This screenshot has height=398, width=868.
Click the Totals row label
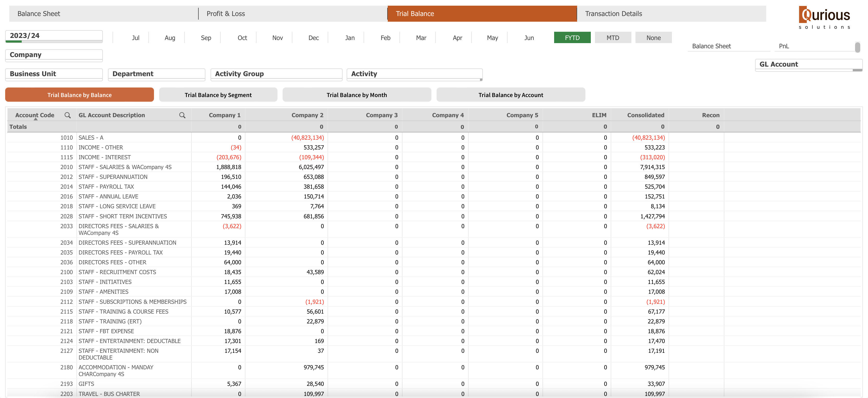18,127
